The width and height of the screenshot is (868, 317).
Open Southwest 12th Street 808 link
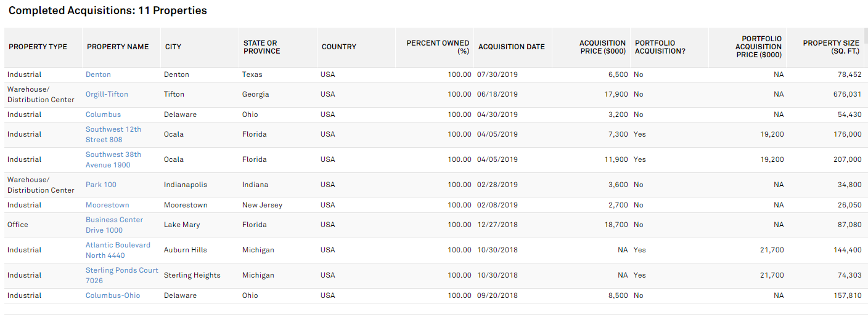(x=113, y=134)
